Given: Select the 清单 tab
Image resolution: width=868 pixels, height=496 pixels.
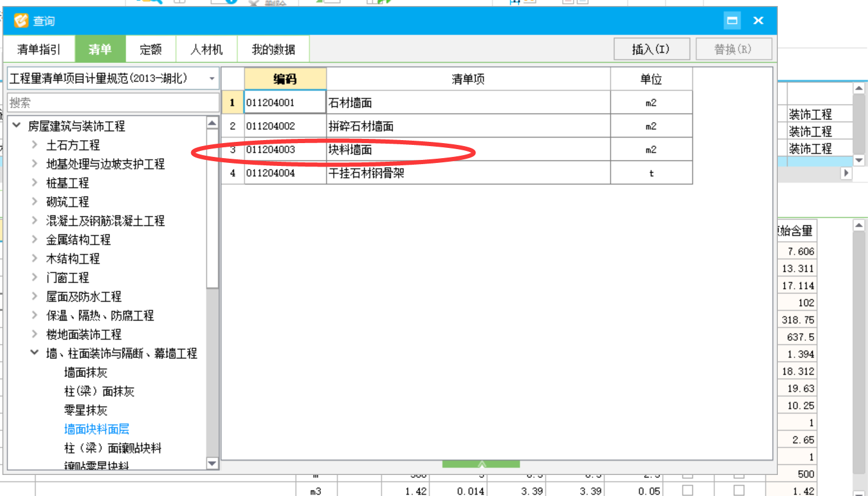Looking at the screenshot, I should click(x=100, y=49).
